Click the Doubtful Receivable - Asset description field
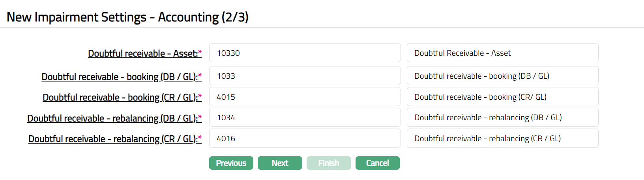The width and height of the screenshot is (644, 180). pyautogui.click(x=502, y=53)
